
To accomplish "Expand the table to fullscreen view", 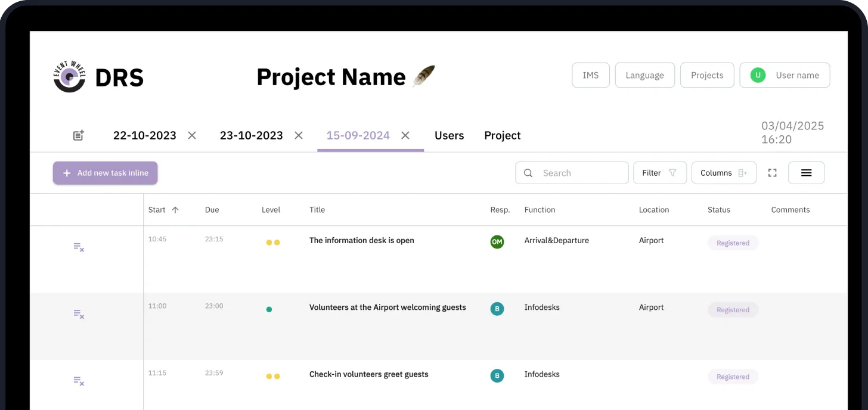I will pos(772,172).
